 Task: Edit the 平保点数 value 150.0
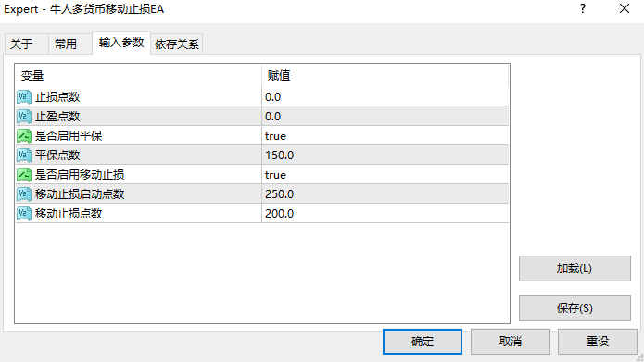(385, 156)
